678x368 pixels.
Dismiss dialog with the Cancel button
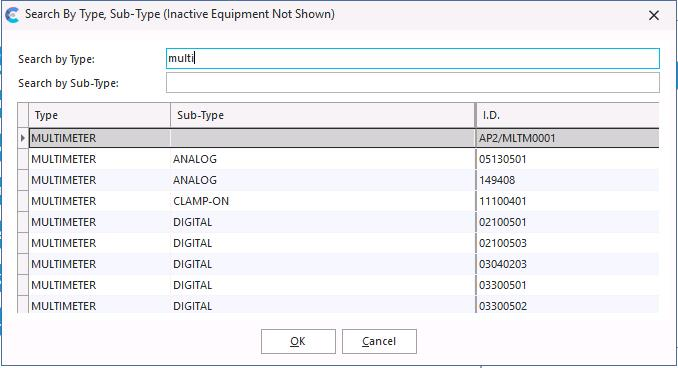(379, 341)
